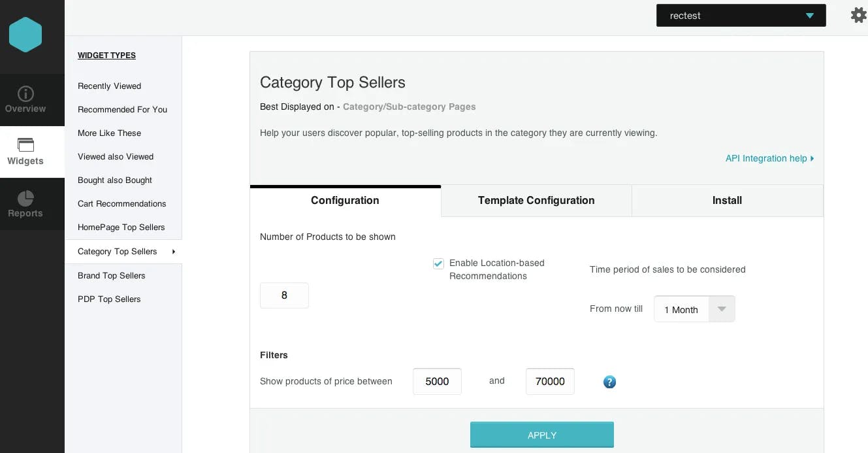
Task: Click the maximum price field showing 70000
Action: click(x=550, y=381)
